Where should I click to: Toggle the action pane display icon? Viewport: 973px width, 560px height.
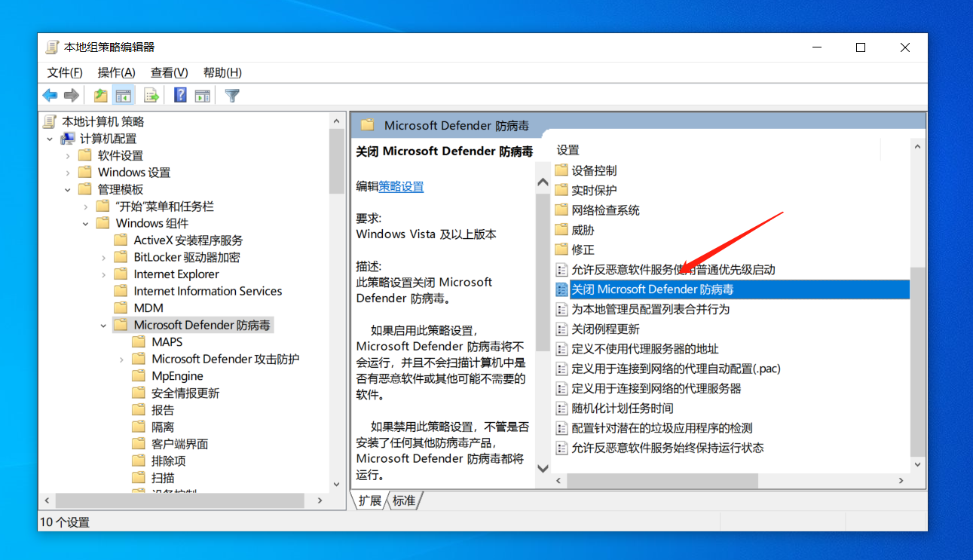202,95
